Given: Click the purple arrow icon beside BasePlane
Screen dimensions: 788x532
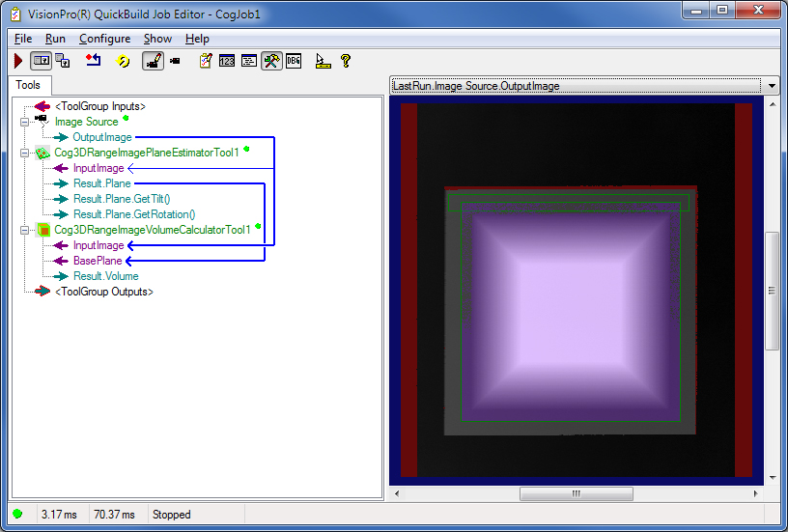Looking at the screenshot, I should [x=61, y=261].
